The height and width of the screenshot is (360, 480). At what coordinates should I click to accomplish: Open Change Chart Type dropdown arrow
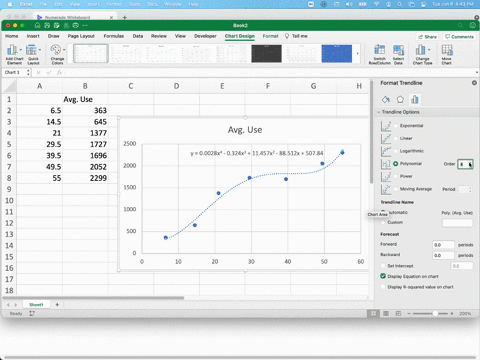[429, 50]
